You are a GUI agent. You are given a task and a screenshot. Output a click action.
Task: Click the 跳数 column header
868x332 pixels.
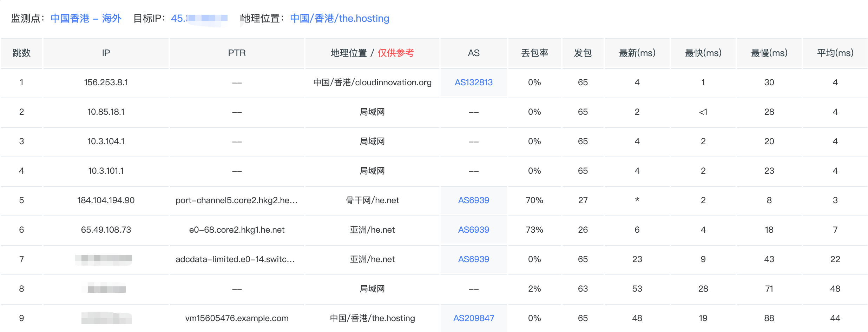(x=21, y=53)
